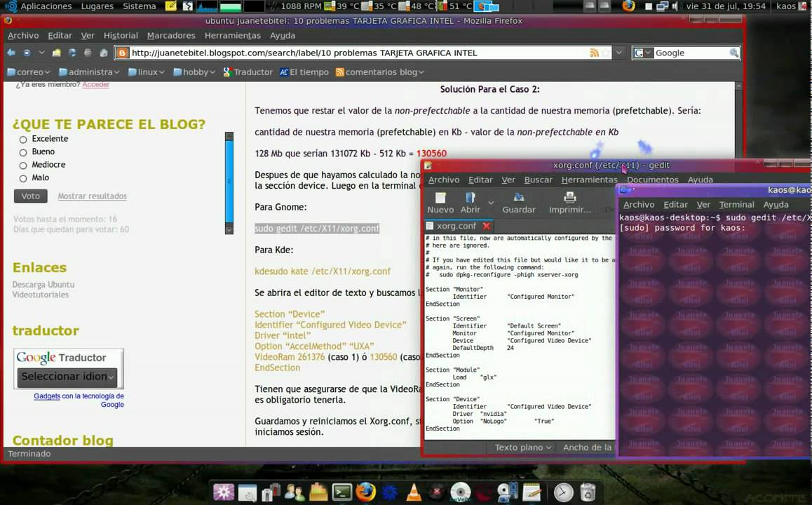Click the blue poll widget scrollbar

coord(229,183)
